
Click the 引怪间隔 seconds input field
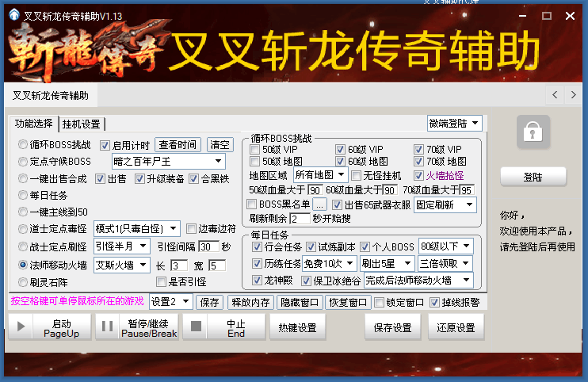pos(208,246)
